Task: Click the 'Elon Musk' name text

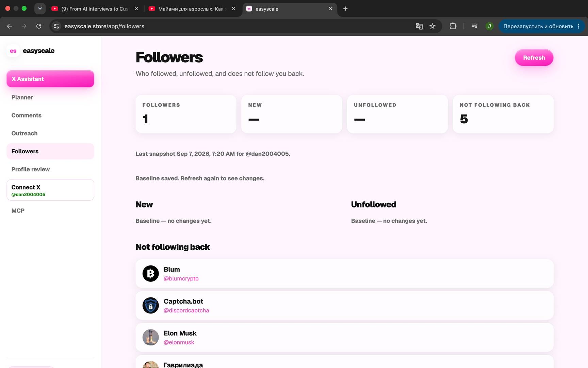Action: (x=180, y=333)
